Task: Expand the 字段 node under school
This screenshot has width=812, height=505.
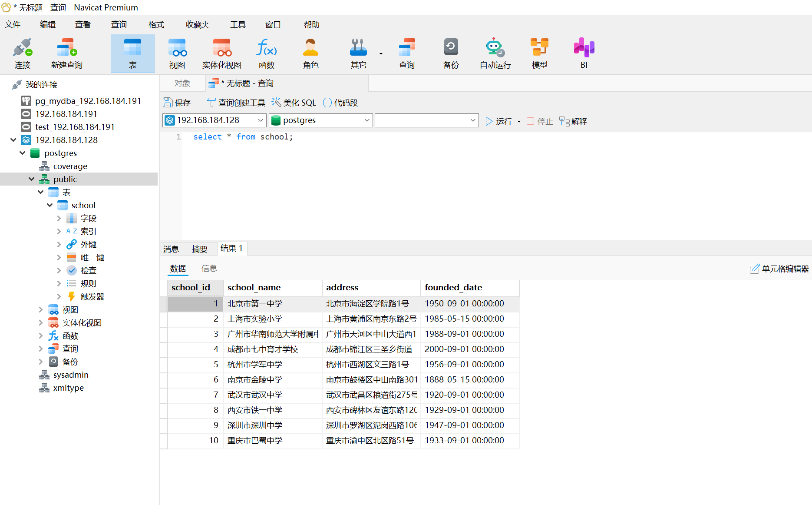Action: pyautogui.click(x=59, y=218)
